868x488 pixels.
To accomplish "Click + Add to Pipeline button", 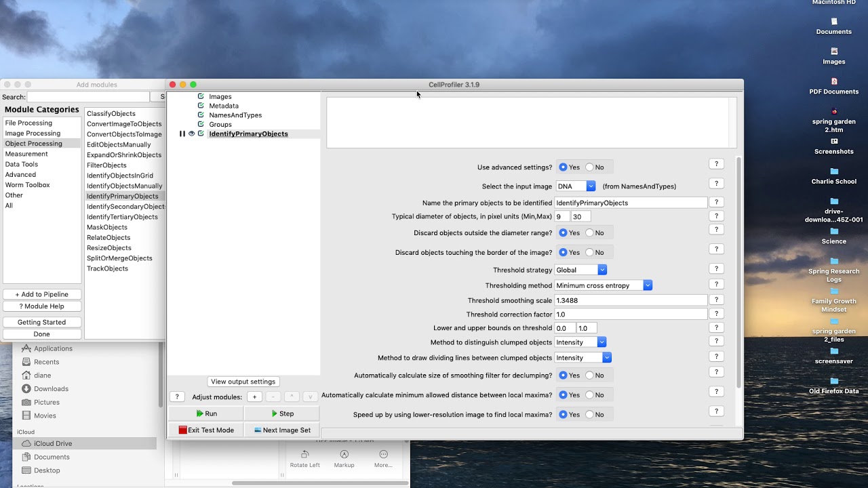I will [42, 294].
